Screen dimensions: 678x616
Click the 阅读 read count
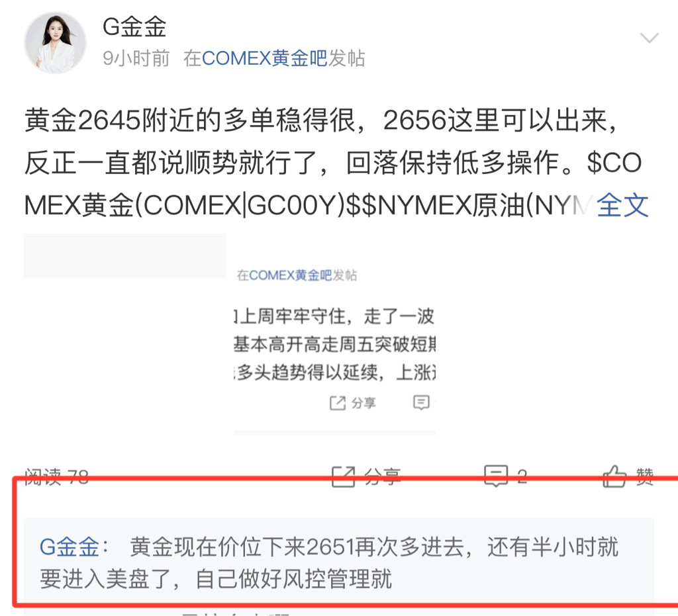[x=57, y=477]
